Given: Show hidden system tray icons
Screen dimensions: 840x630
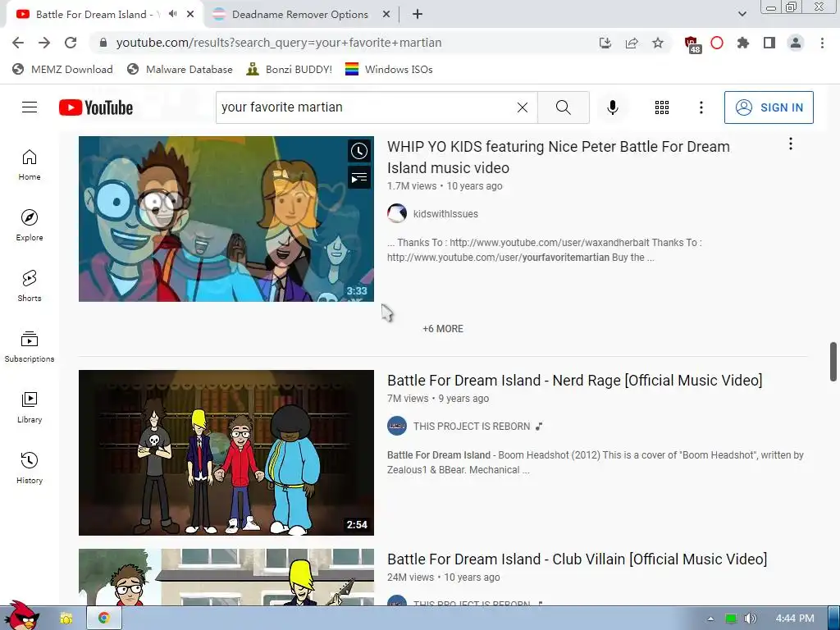Looking at the screenshot, I should 710,619.
